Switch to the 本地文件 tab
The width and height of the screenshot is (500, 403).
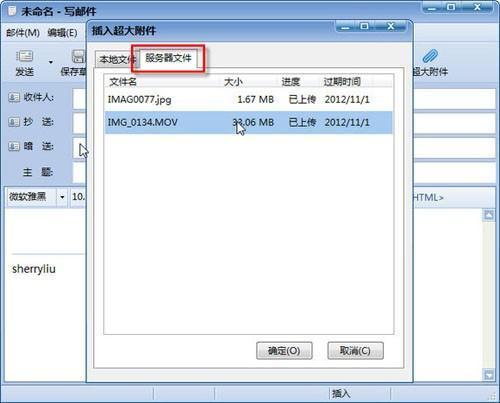(115, 60)
